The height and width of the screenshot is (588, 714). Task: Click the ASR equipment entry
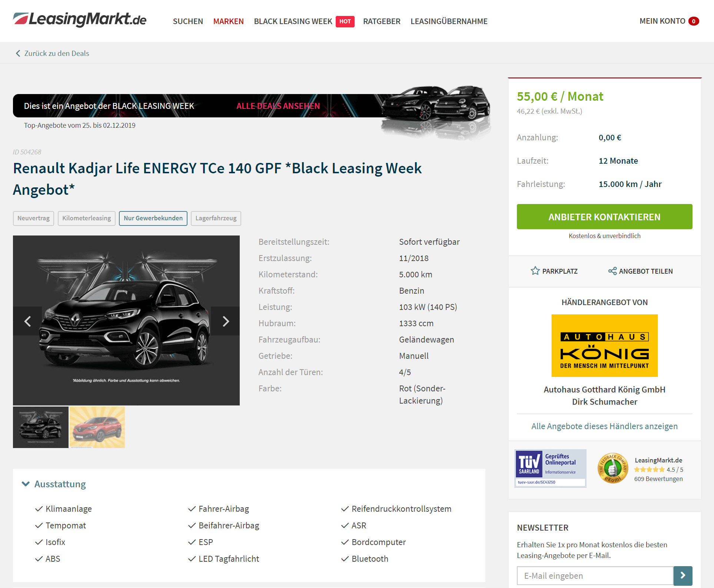(x=359, y=525)
